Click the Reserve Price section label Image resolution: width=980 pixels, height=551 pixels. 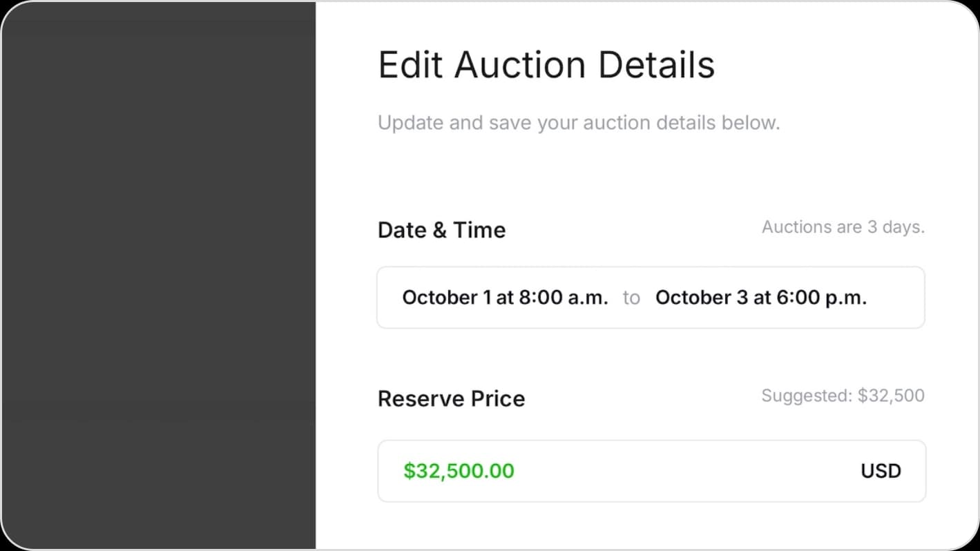coord(451,398)
